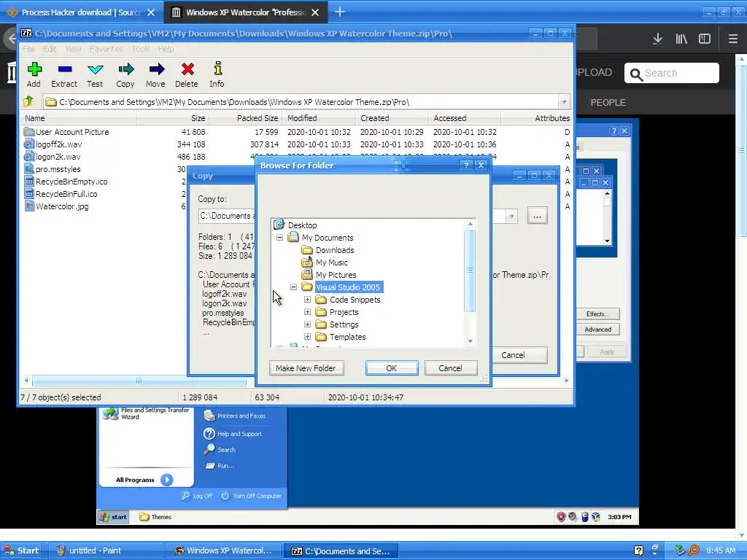This screenshot has width=747, height=560.
Task: Click the Info toolbar icon
Action: coord(217,69)
